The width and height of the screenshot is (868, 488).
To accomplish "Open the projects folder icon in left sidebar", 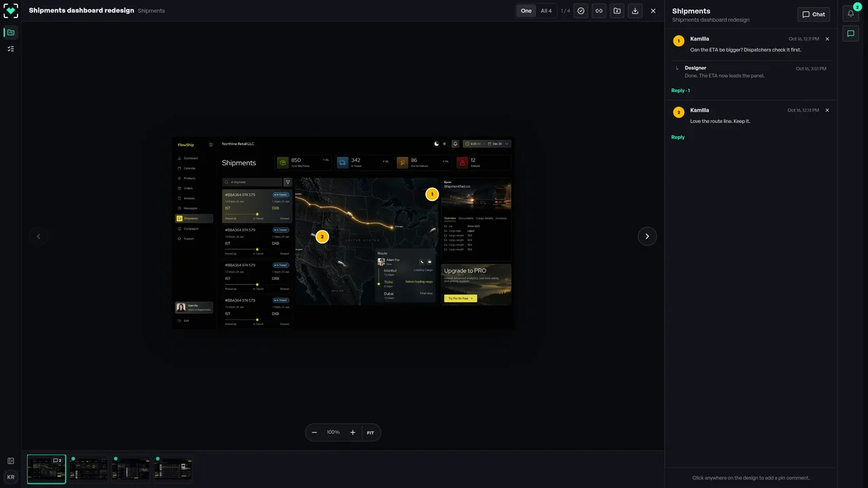I will click(x=11, y=33).
